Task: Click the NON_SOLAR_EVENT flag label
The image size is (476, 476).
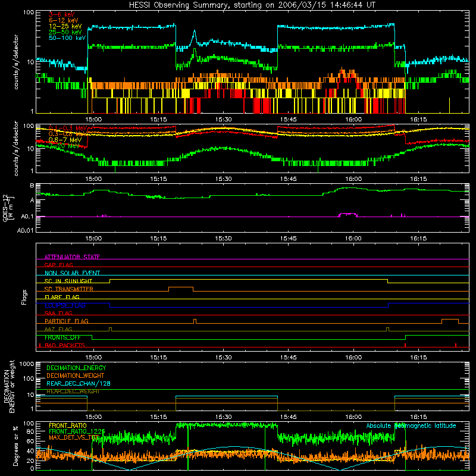Action: coord(72,273)
